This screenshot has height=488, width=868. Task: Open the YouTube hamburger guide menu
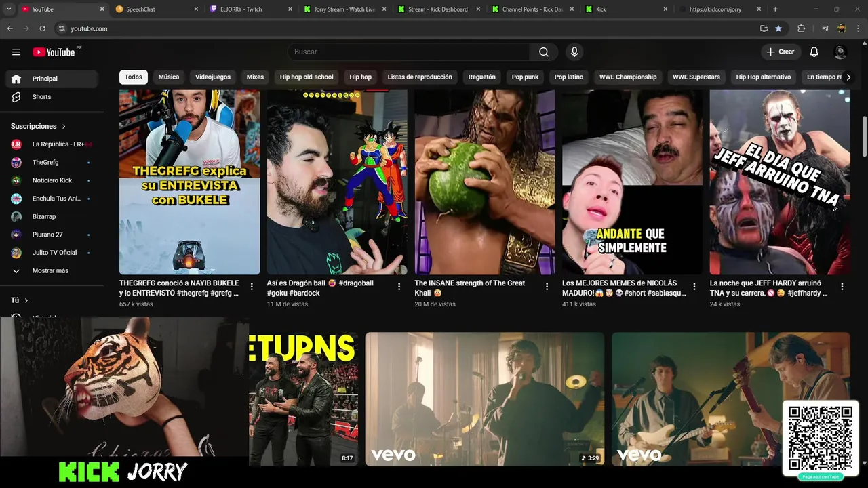pyautogui.click(x=16, y=52)
